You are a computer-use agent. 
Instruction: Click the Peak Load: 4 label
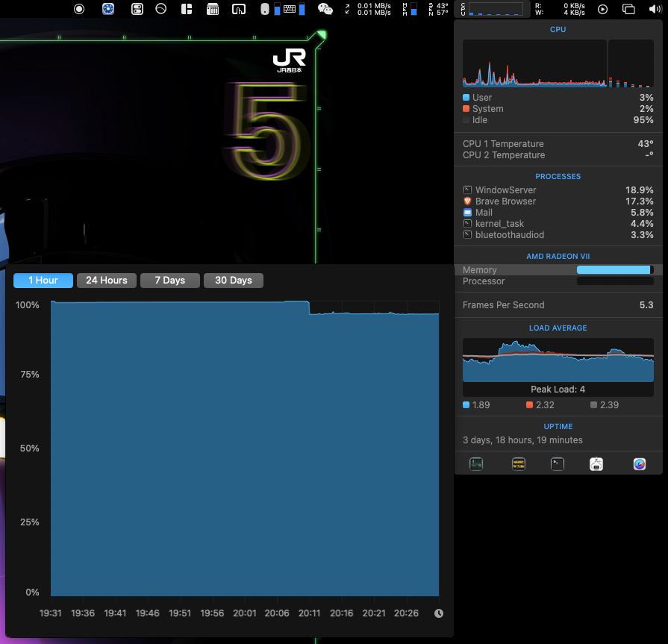click(558, 390)
